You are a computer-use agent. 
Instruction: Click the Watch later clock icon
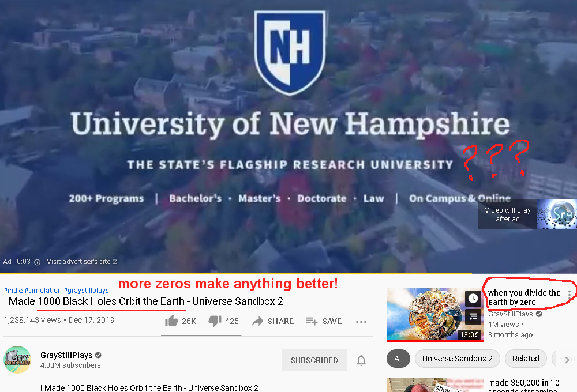click(473, 298)
